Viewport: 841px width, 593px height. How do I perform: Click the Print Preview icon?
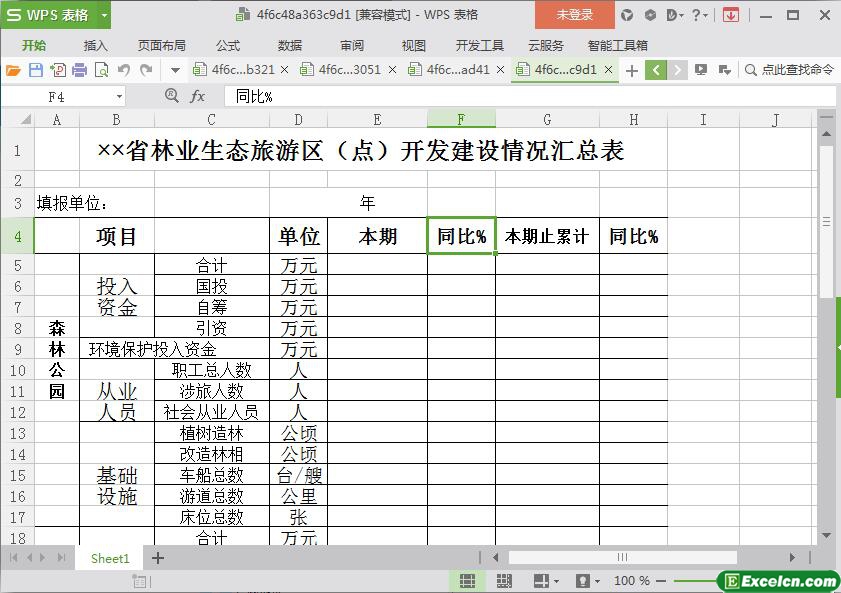click(101, 70)
